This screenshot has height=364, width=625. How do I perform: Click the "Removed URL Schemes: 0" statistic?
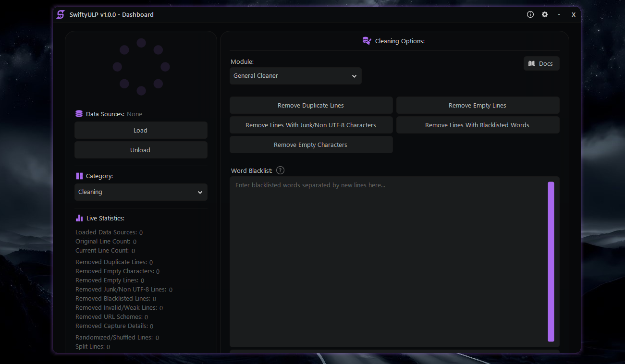tap(112, 317)
